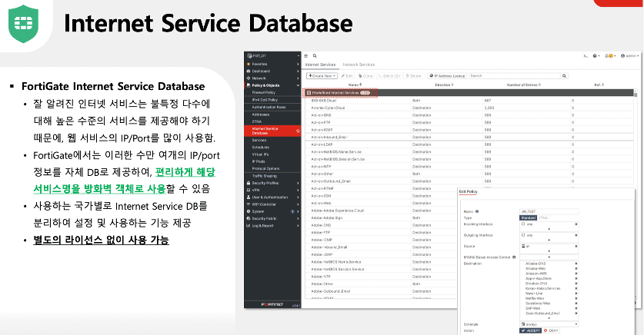Select the Acronis-CyberCloud row
This screenshot has height=335, width=644.
point(470,108)
